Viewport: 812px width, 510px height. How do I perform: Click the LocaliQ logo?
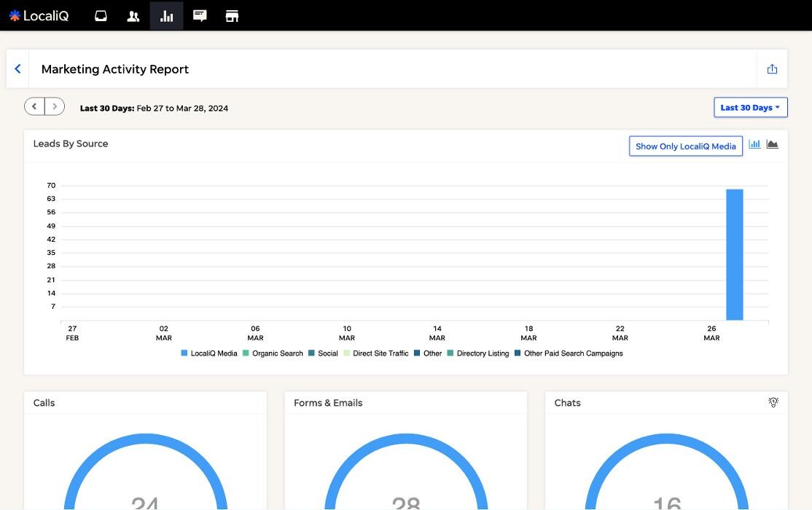[x=39, y=16]
